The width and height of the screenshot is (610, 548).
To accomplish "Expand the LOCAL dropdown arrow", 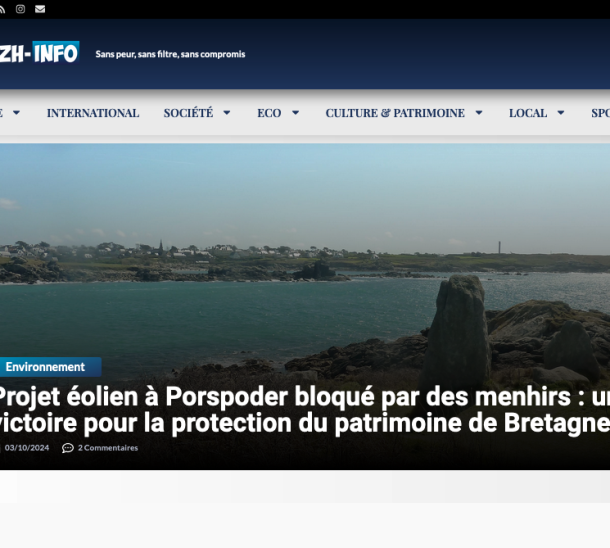I will 561,113.
